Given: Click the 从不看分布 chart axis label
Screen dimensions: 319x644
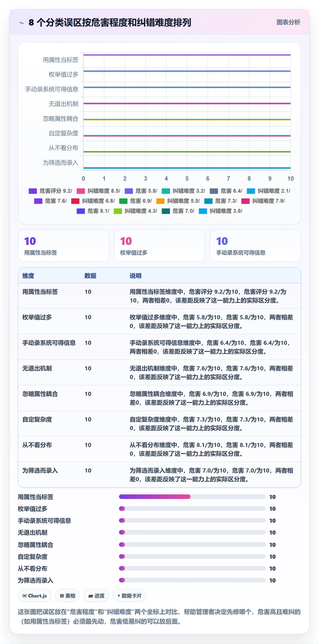Looking at the screenshot, I should pos(63,148).
